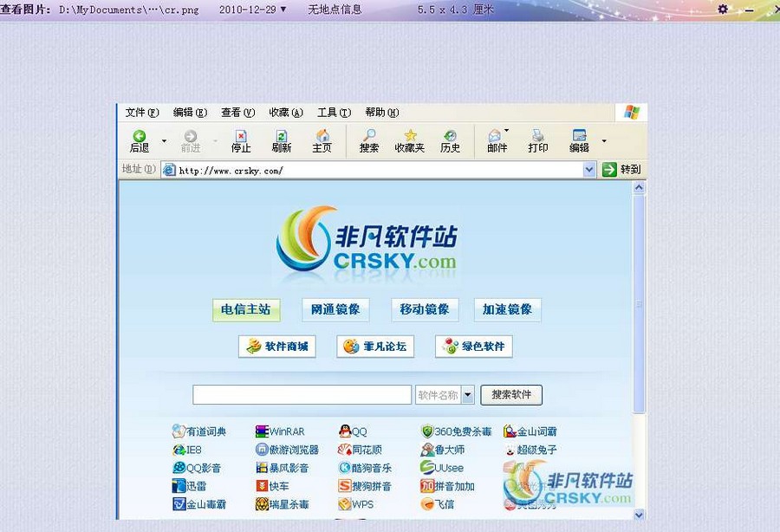Image resolution: width=780 pixels, height=532 pixels.
Task: Open the settings gear in the title bar
Action: (722, 9)
